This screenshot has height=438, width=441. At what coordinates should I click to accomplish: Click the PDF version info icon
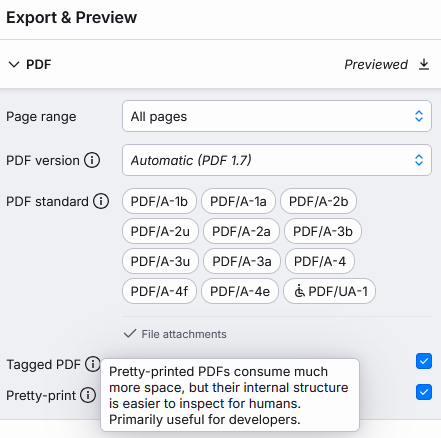[92, 160]
